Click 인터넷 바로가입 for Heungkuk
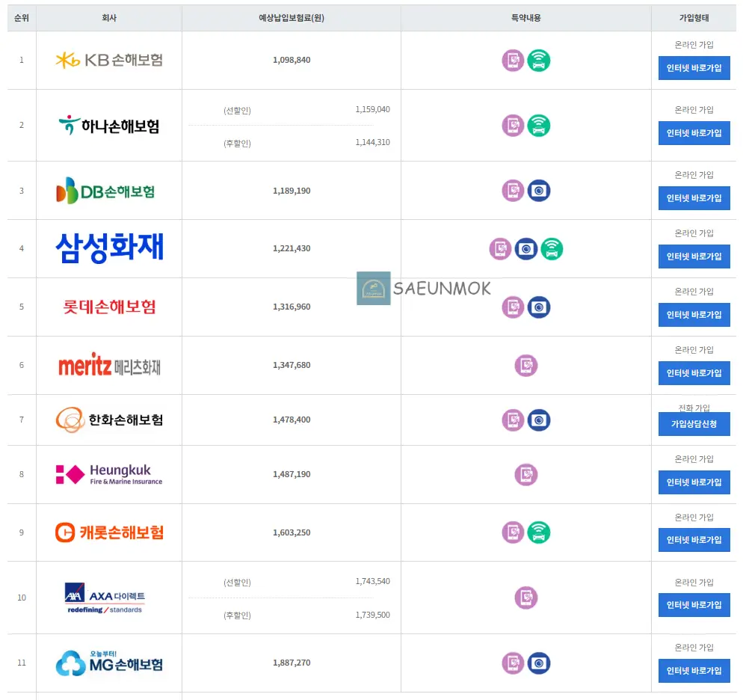 click(694, 482)
